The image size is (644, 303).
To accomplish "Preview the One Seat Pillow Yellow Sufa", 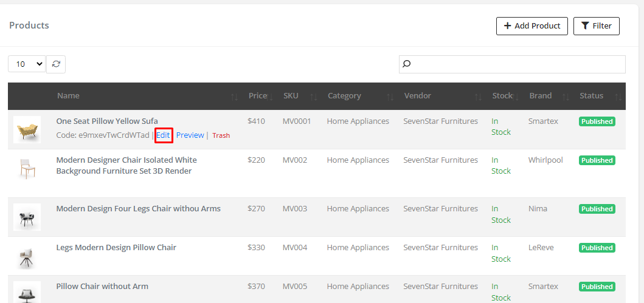I will click(x=190, y=135).
